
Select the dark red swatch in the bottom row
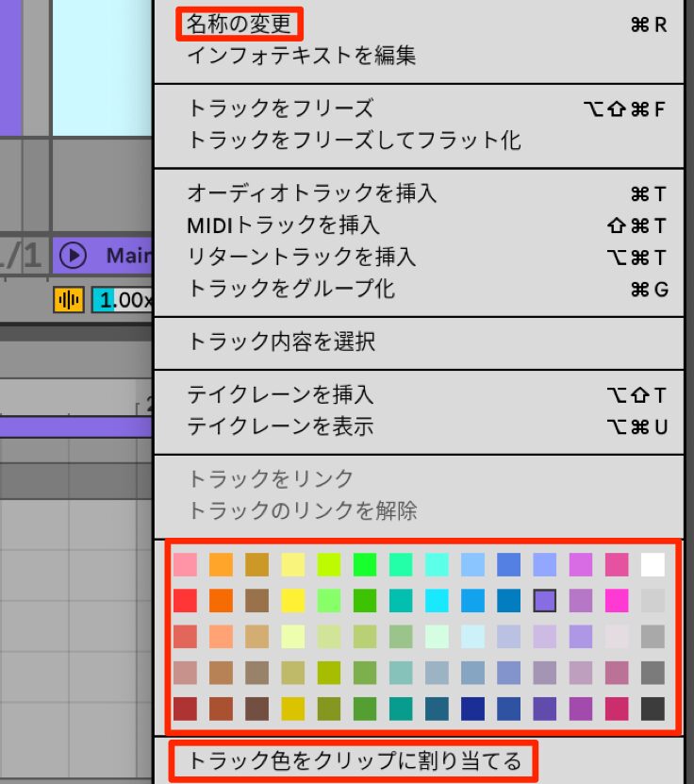(x=185, y=709)
